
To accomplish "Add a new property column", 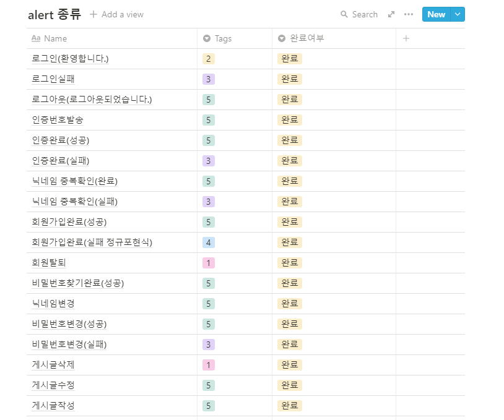I will pyautogui.click(x=406, y=38).
